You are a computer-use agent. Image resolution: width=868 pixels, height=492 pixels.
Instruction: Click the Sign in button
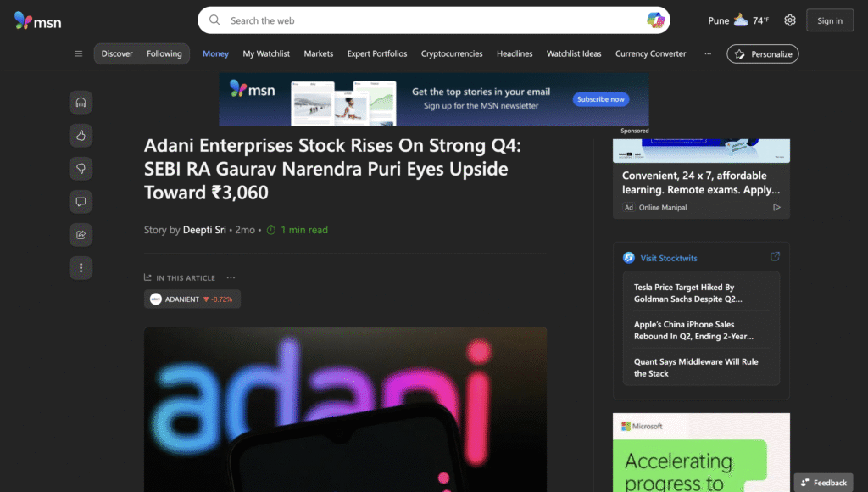point(830,20)
